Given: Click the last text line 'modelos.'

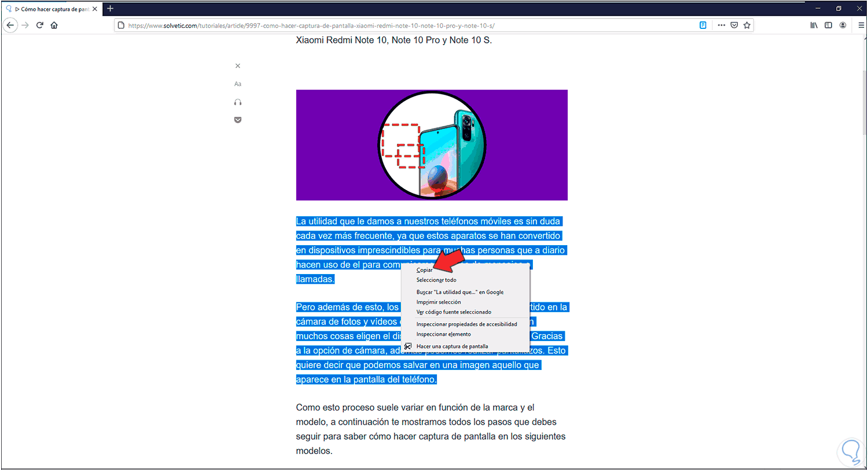Looking at the screenshot, I should (x=314, y=451).
